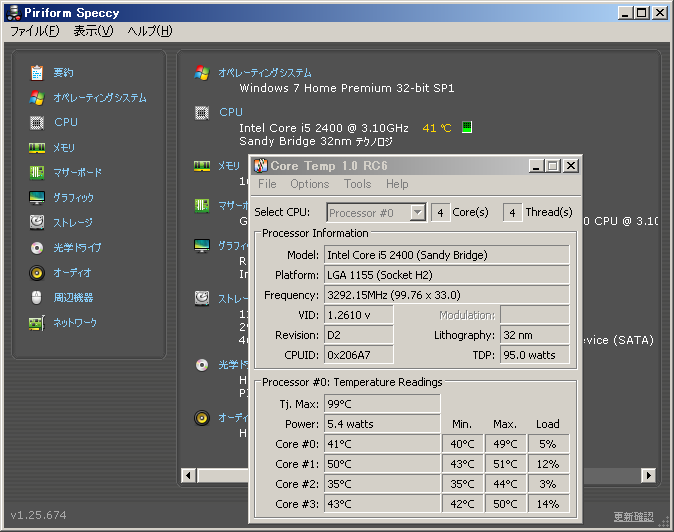
Task: Select the ストレージ hard drive sidebar icon
Action: (x=37, y=222)
